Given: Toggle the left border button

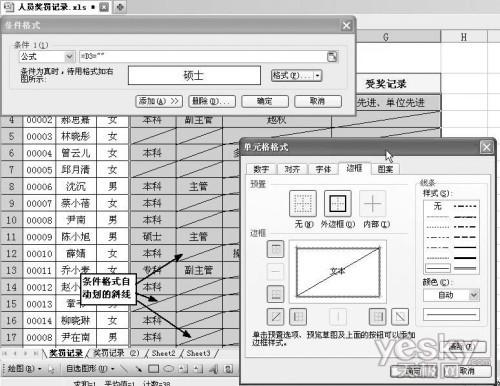Looking at the screenshot, I should pyautogui.click(x=298, y=316).
